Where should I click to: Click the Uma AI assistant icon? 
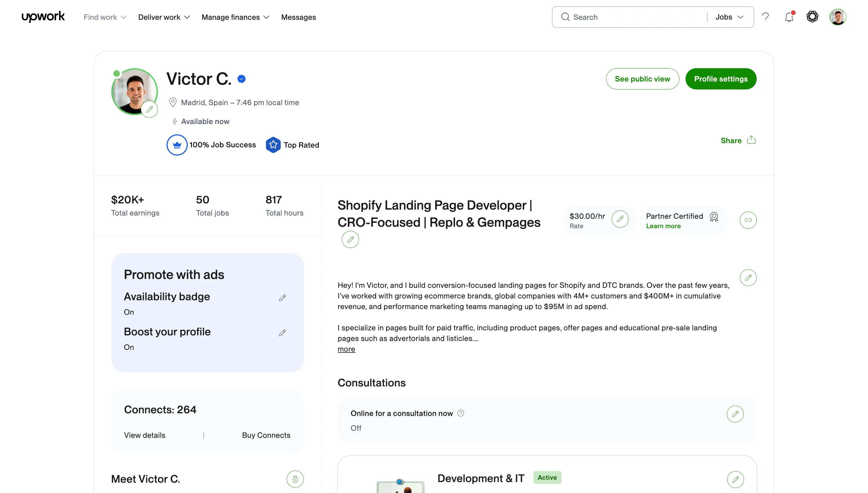(812, 17)
